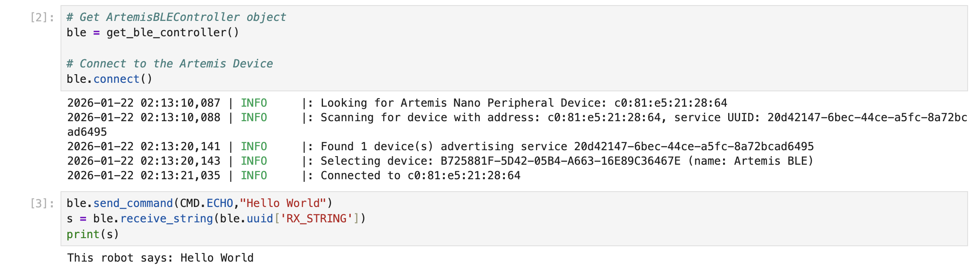Click the "Connected to" log message
The width and height of the screenshot is (980, 268).
click(420, 175)
